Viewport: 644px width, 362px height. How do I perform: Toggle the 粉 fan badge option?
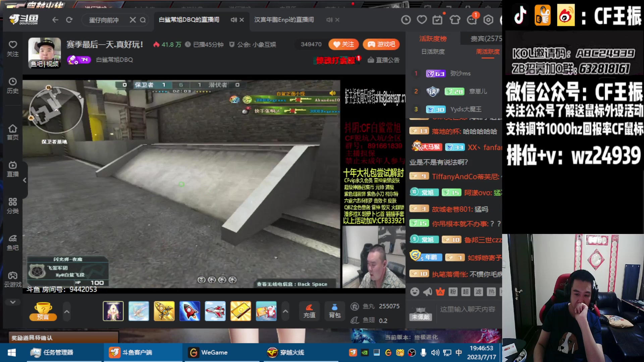point(453,292)
